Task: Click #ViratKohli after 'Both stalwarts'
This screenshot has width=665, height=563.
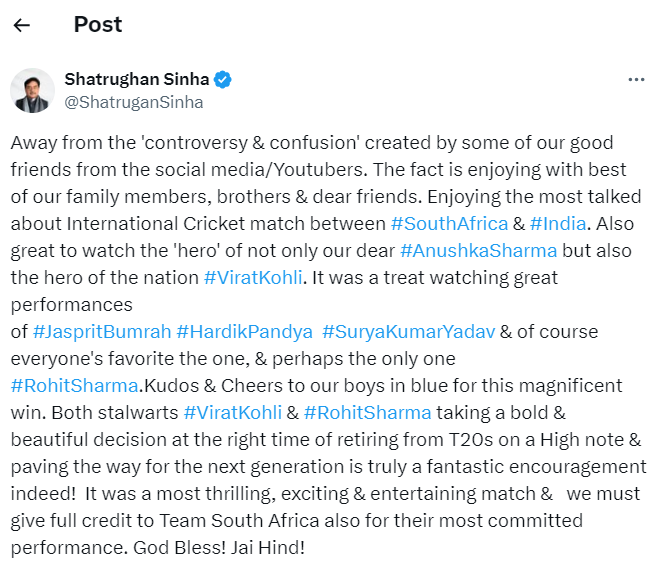Action: pos(233,412)
